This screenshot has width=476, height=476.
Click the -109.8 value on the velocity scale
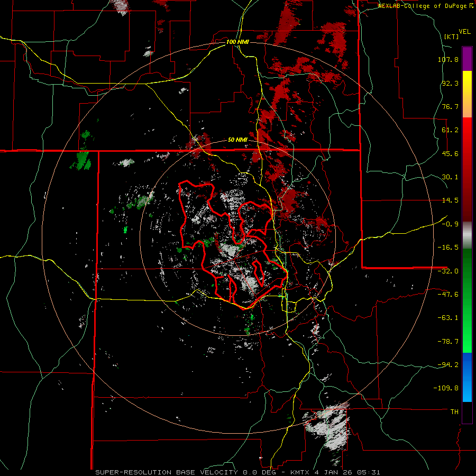(x=446, y=388)
